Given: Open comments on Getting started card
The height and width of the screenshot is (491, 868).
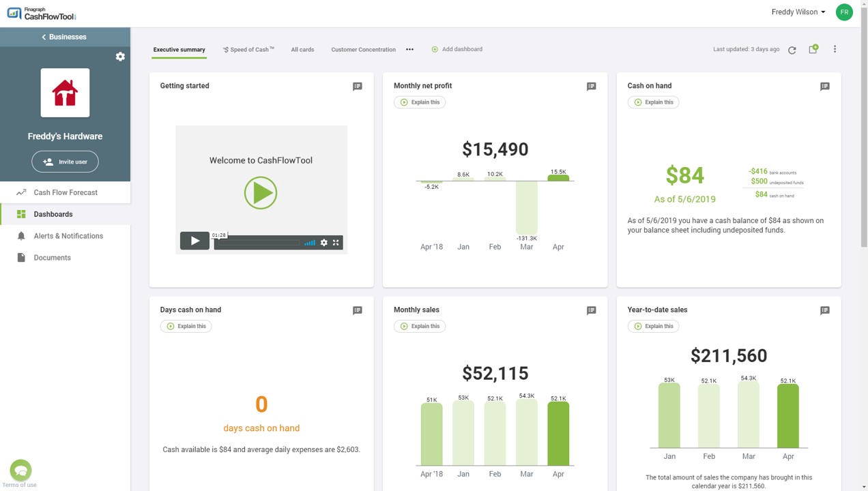Looking at the screenshot, I should point(358,87).
